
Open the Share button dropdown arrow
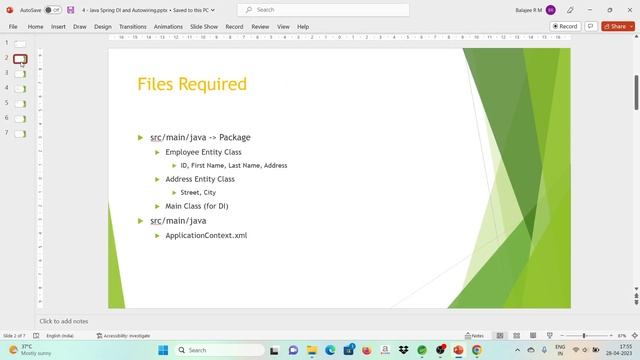click(x=631, y=26)
